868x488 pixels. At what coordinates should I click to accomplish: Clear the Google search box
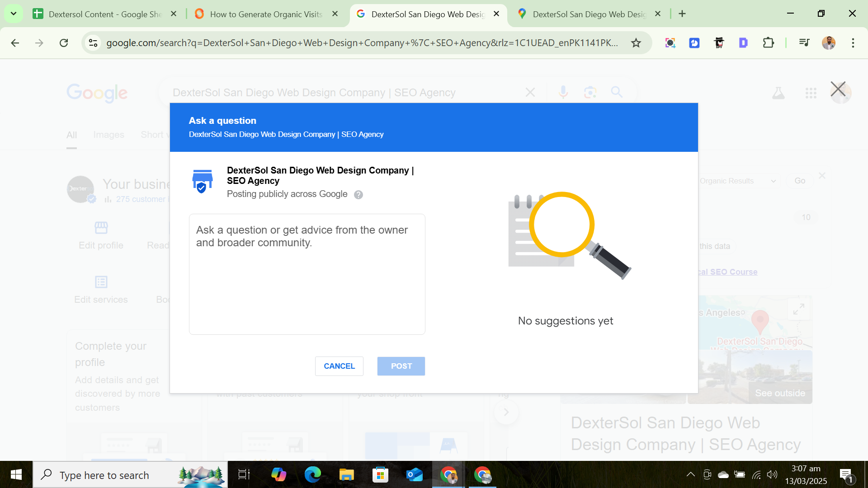pyautogui.click(x=530, y=93)
